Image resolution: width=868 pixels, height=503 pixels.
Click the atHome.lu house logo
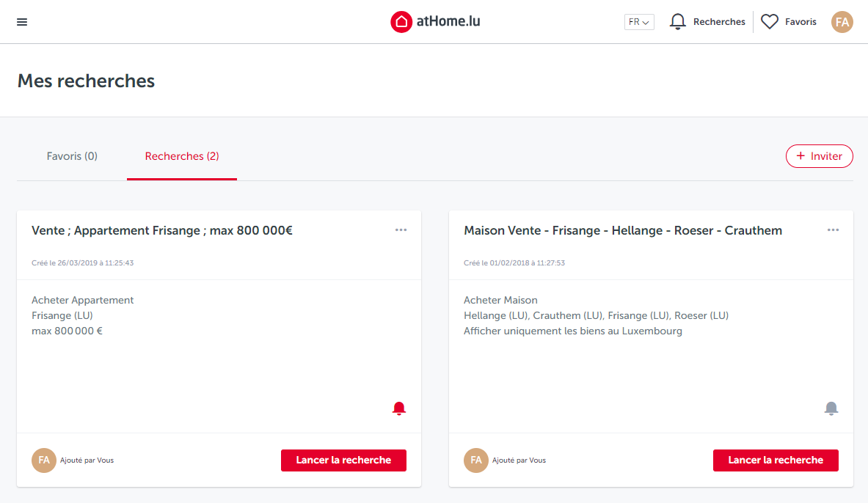401,22
